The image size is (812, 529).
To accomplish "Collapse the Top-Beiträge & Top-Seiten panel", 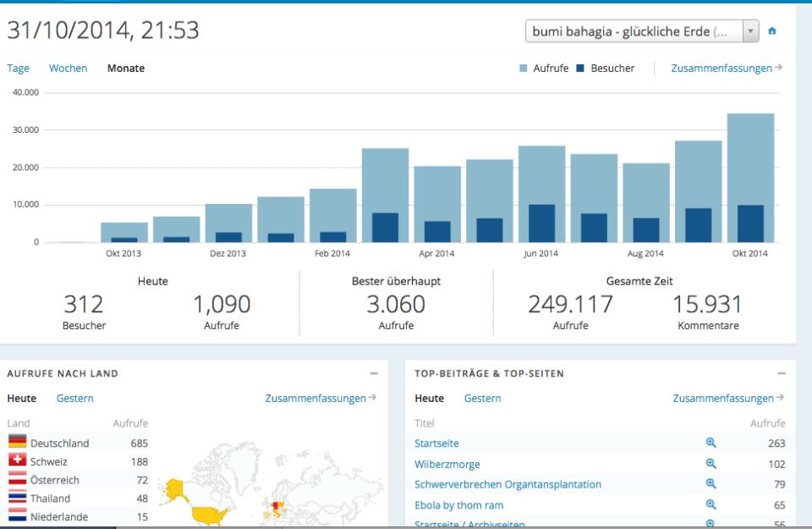I will (x=782, y=373).
